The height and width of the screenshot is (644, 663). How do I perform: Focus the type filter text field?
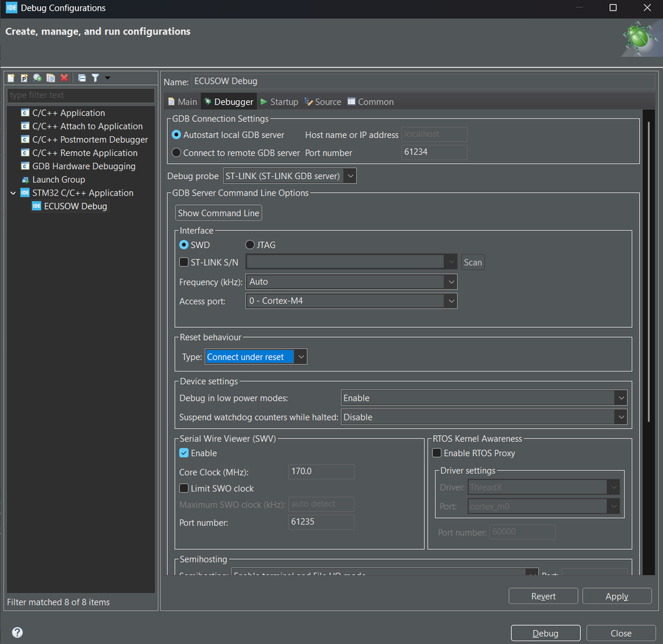coord(81,95)
